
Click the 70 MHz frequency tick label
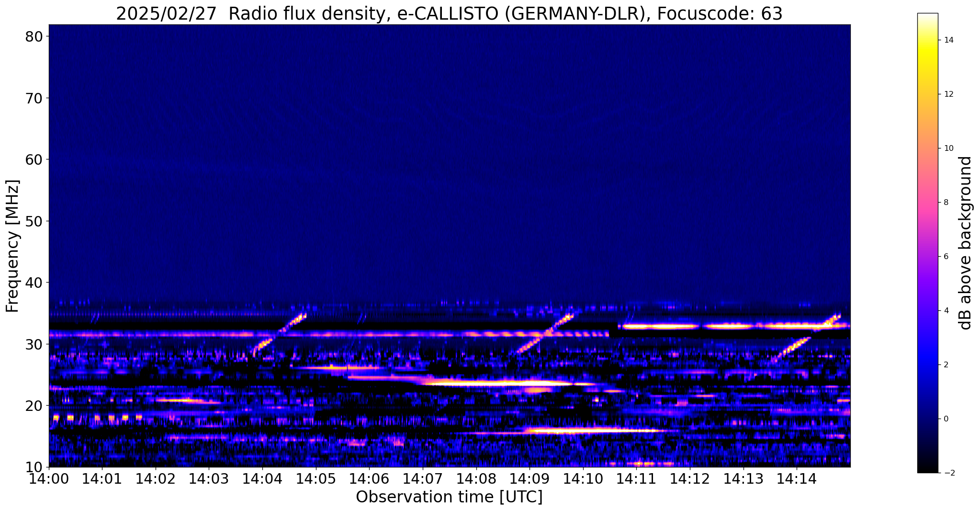point(34,98)
